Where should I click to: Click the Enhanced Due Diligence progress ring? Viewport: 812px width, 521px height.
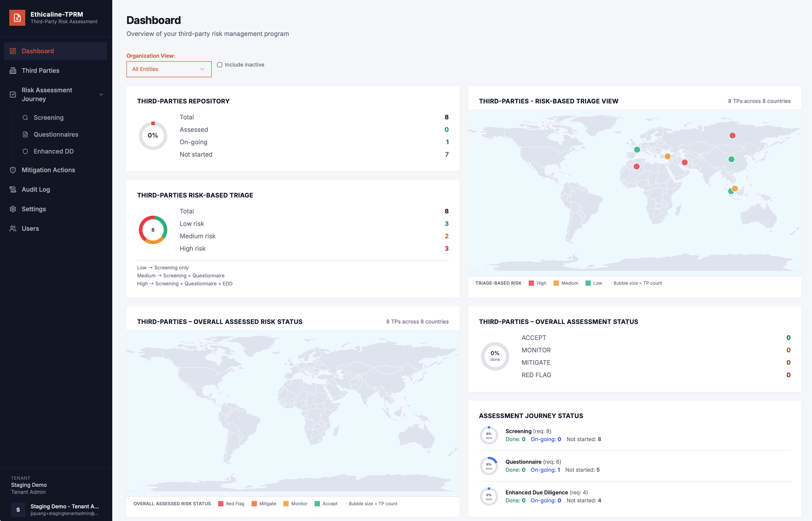point(489,497)
